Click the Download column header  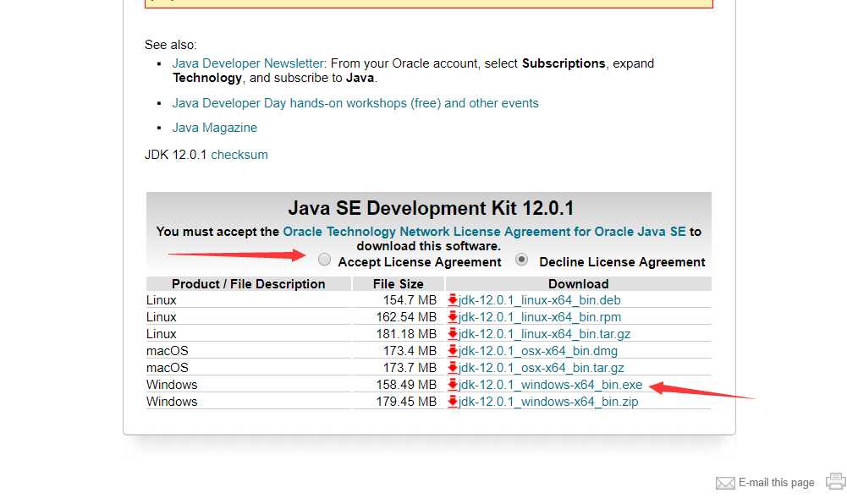[x=579, y=284]
